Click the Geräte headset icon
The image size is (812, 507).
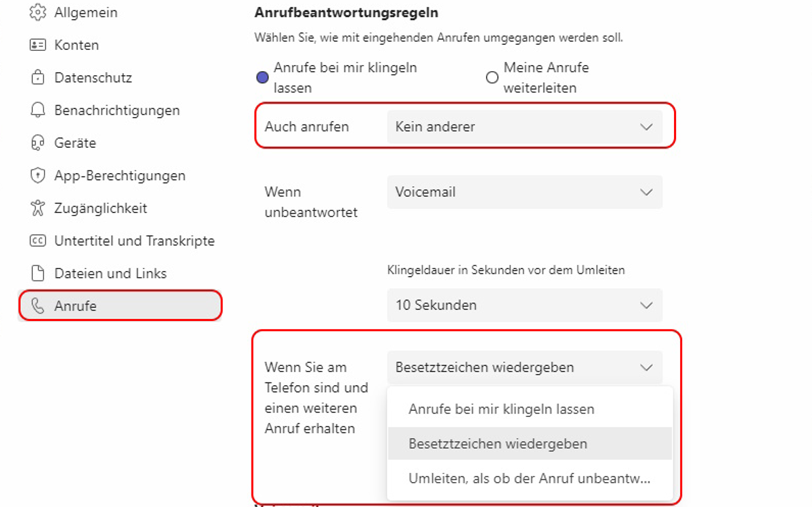pos(38,143)
